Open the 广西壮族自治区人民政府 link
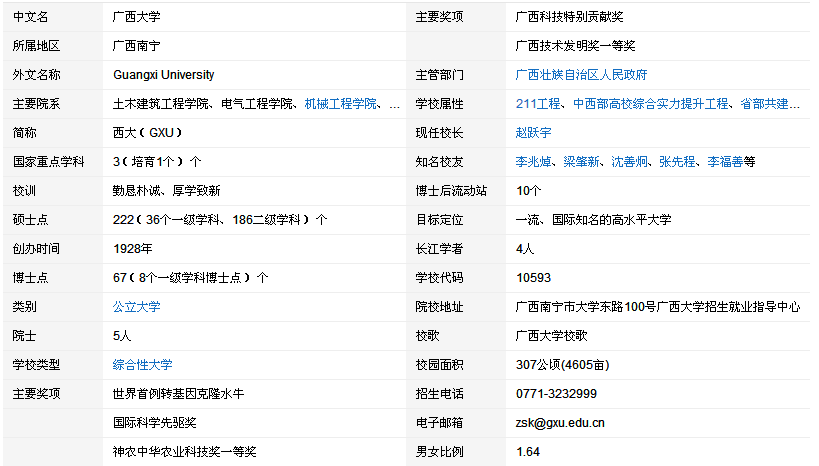This screenshot has width=819, height=466. pyautogui.click(x=581, y=75)
